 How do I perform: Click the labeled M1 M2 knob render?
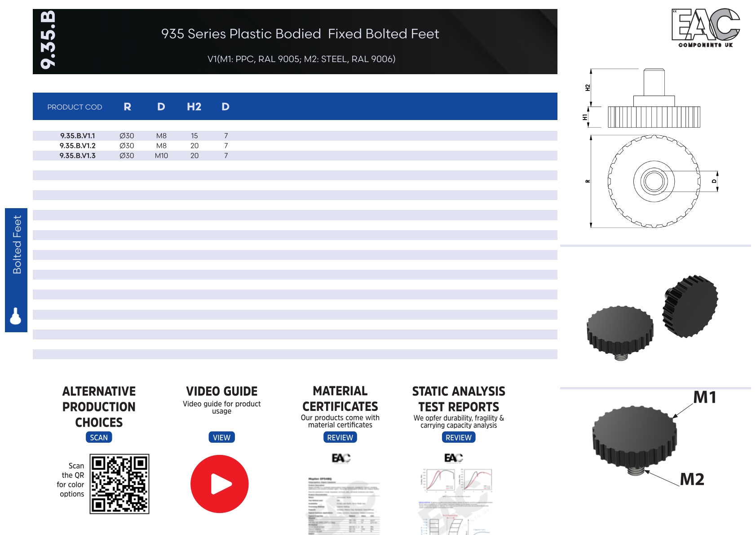634,441
